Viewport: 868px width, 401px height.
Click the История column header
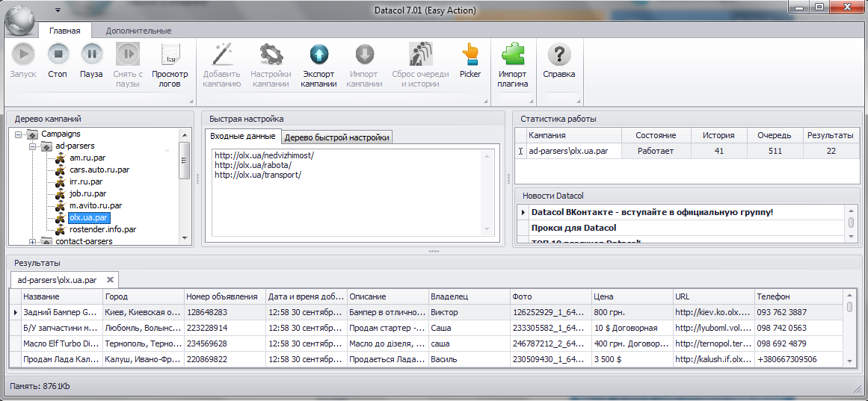tap(718, 135)
